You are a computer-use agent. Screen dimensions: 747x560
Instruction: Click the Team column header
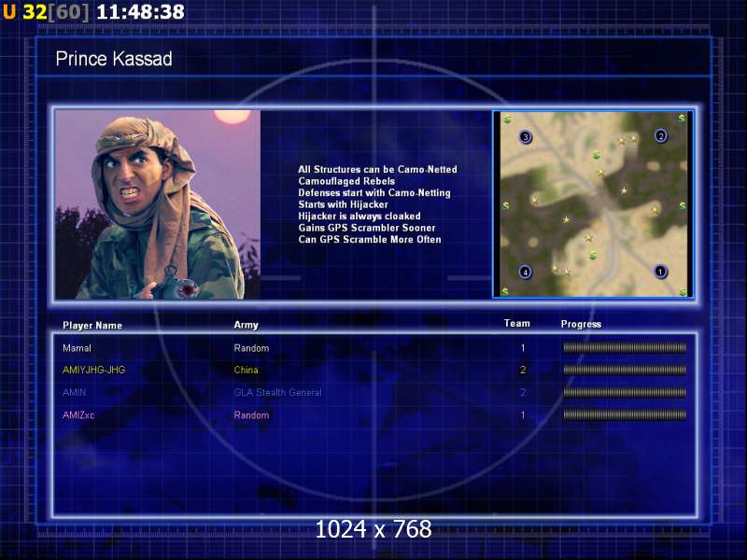[x=517, y=323]
